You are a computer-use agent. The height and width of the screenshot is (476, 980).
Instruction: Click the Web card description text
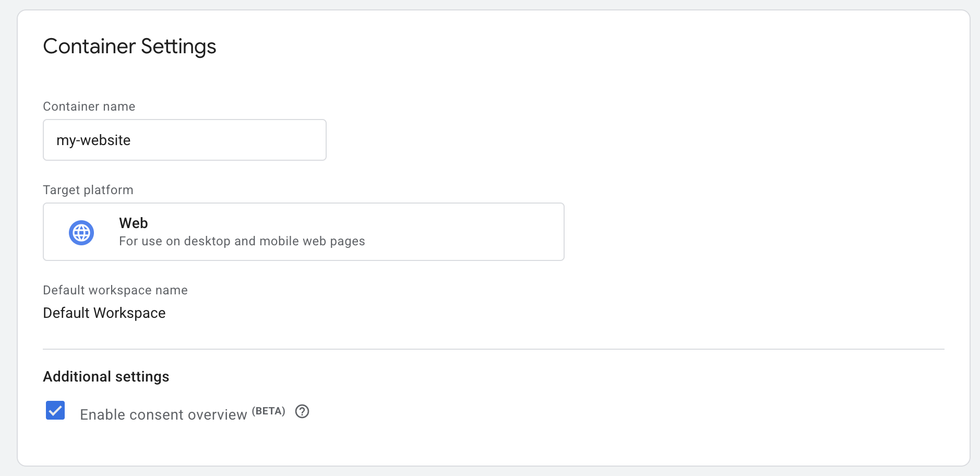tap(242, 241)
